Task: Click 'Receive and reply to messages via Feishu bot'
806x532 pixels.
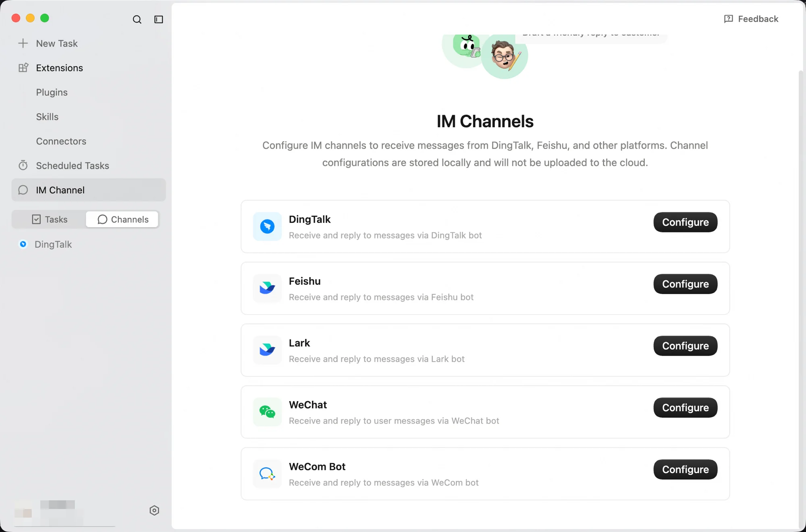Action: pos(381,297)
